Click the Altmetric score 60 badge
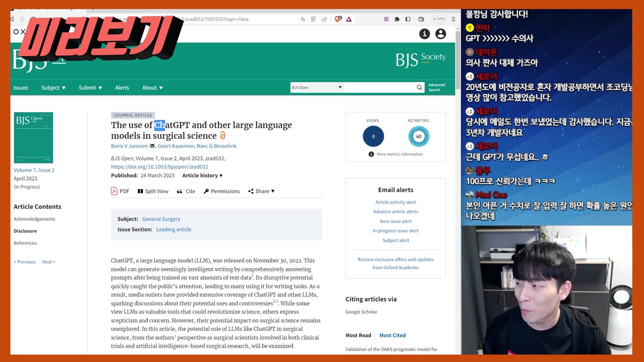Viewport: 644px width, 362px height. [418, 136]
